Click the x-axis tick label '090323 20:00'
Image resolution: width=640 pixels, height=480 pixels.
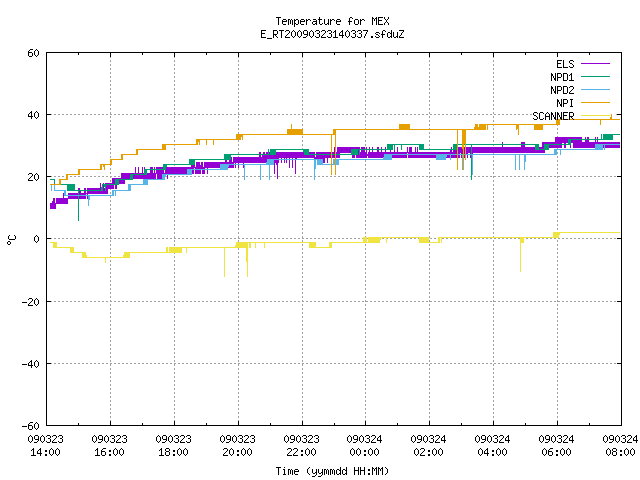pyautogui.click(x=238, y=446)
